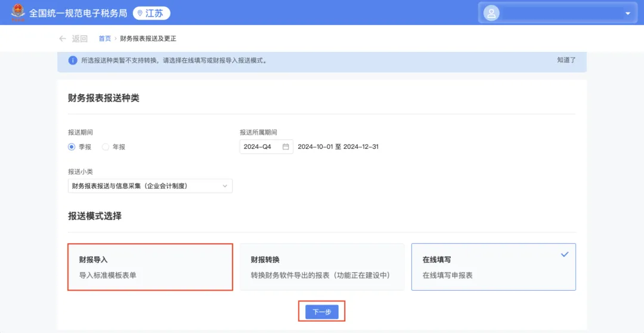Click the location pin icon beside 江苏
644x333 pixels.
[140, 13]
